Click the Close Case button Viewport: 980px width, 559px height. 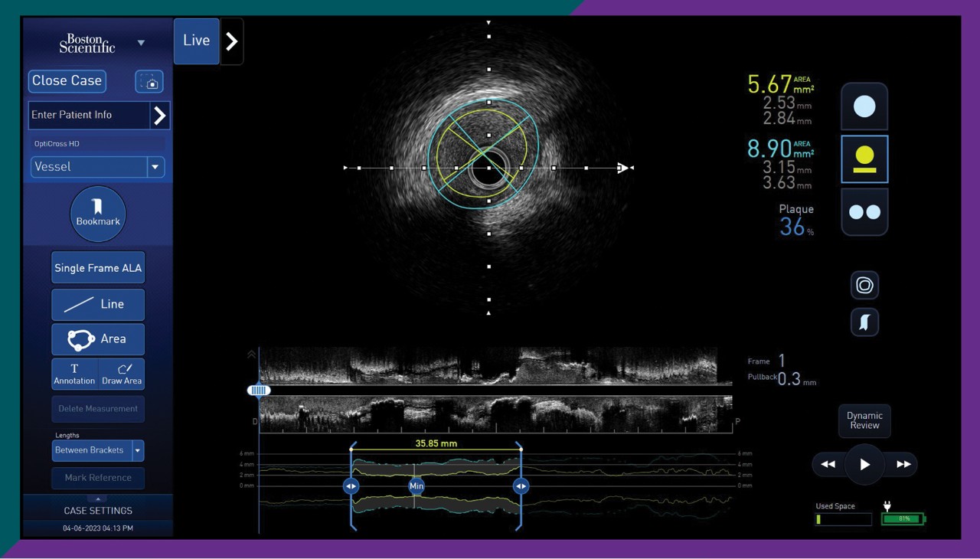point(67,80)
